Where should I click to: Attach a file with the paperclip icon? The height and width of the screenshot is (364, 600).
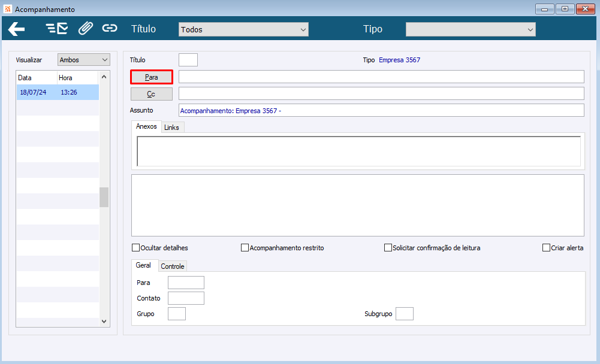point(86,28)
